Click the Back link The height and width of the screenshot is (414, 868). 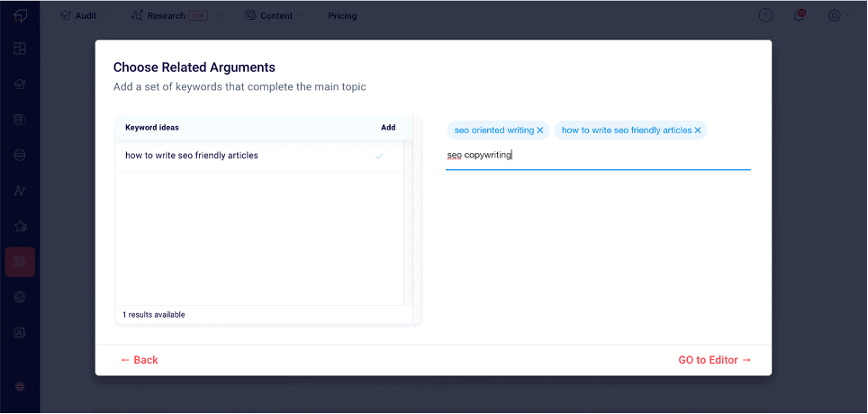click(x=140, y=360)
